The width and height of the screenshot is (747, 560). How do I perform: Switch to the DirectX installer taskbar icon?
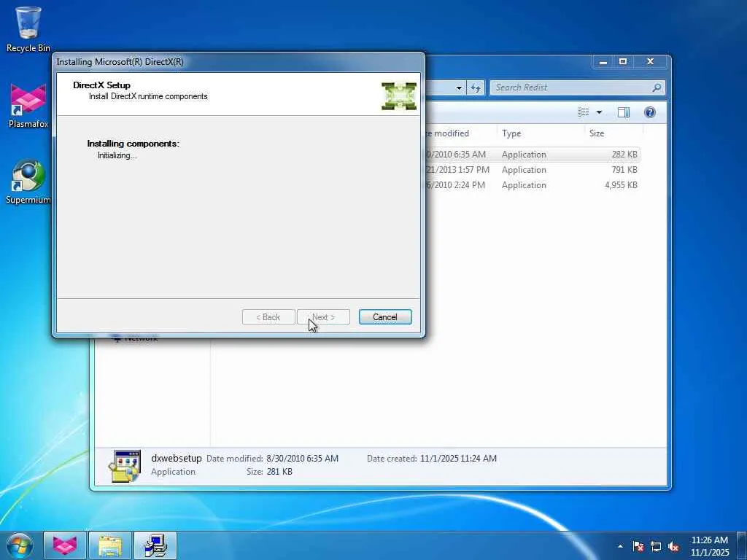[x=155, y=545]
